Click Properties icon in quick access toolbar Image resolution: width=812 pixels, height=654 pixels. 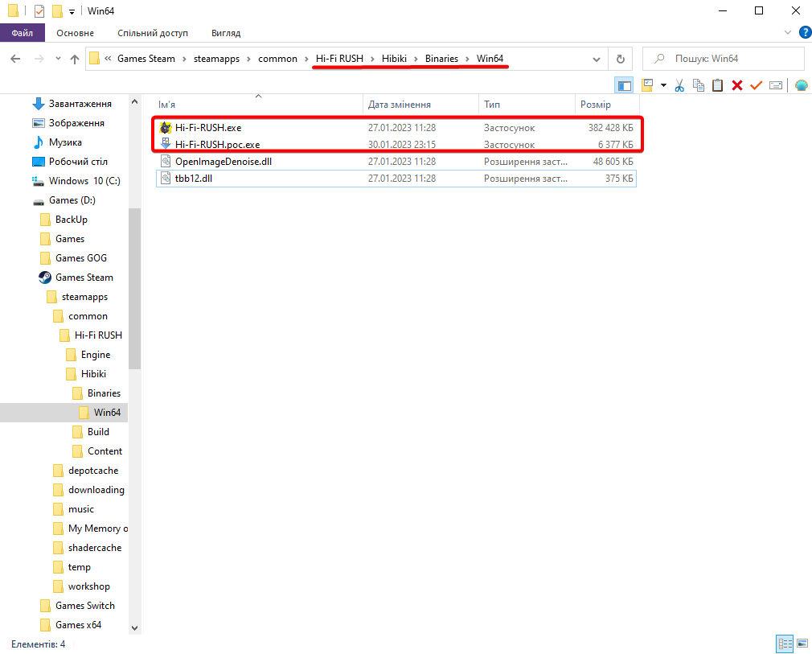coord(39,11)
